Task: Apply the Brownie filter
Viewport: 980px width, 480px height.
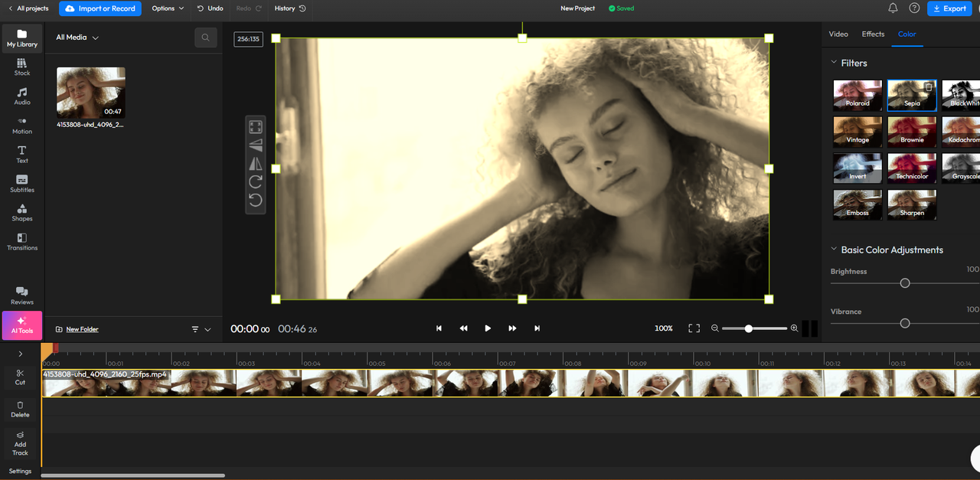Action: 912,132
